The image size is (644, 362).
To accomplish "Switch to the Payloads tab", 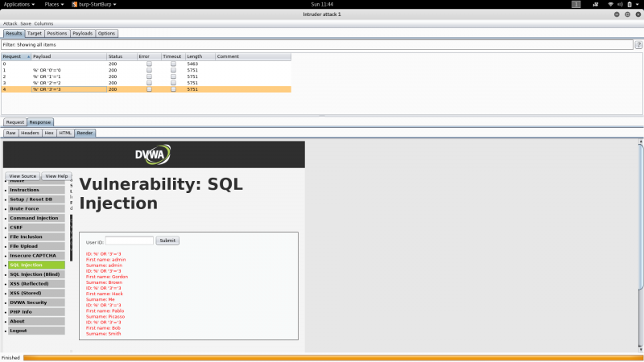I will 83,33.
